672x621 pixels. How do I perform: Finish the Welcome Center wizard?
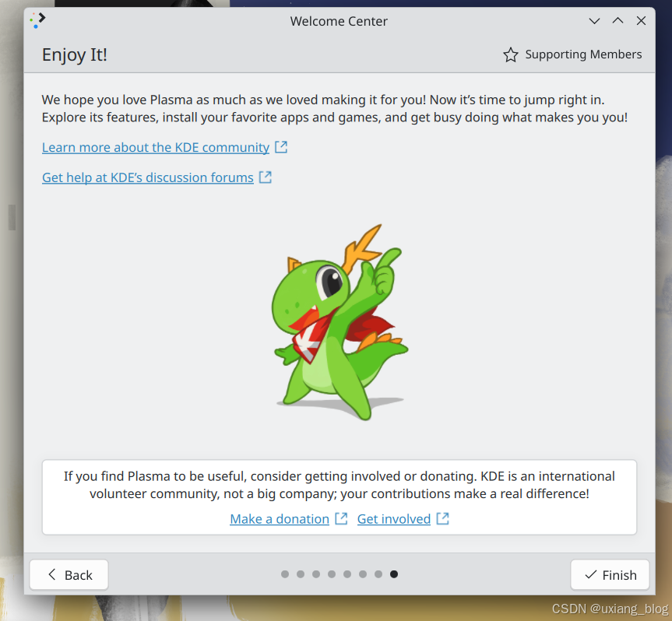(x=610, y=575)
